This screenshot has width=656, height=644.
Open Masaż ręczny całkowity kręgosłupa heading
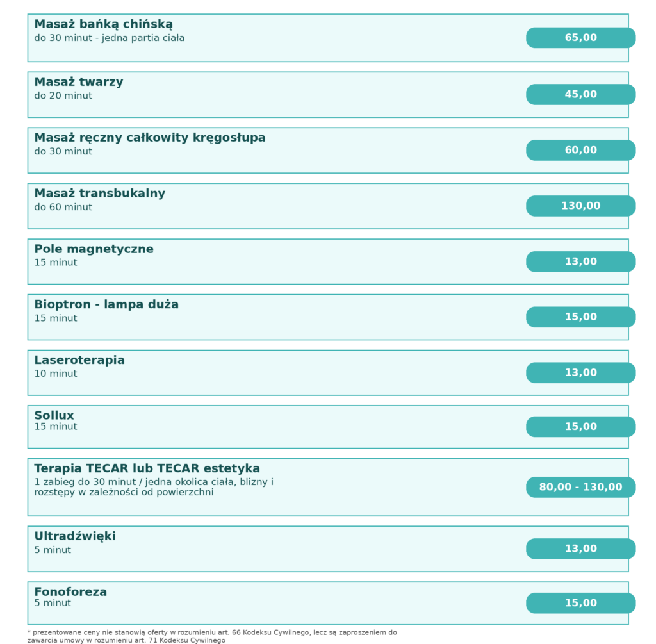pyautogui.click(x=150, y=138)
